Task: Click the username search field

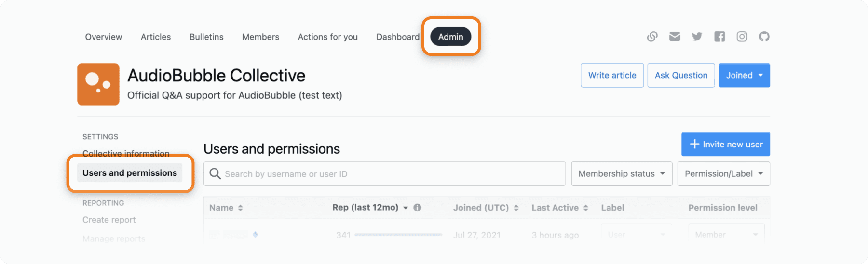Action: (x=384, y=173)
